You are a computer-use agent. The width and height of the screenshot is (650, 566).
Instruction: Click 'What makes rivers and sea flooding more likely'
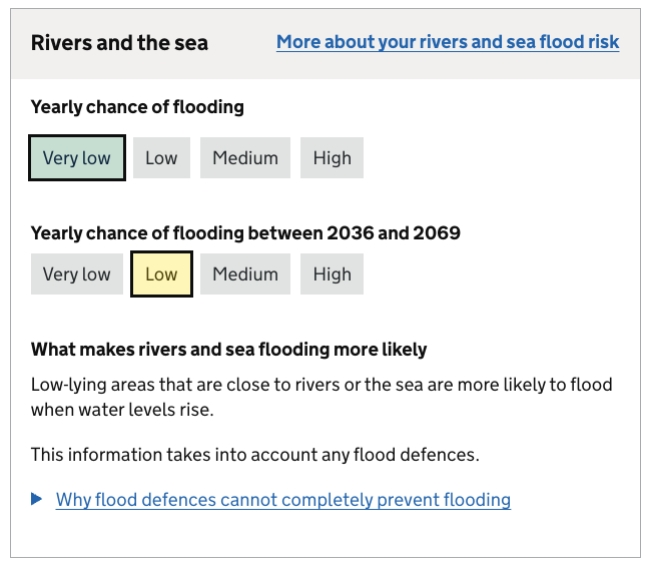228,349
